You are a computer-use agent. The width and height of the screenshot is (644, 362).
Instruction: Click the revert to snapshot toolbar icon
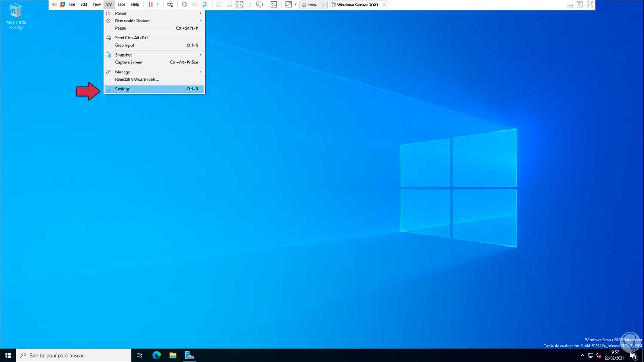tap(195, 5)
